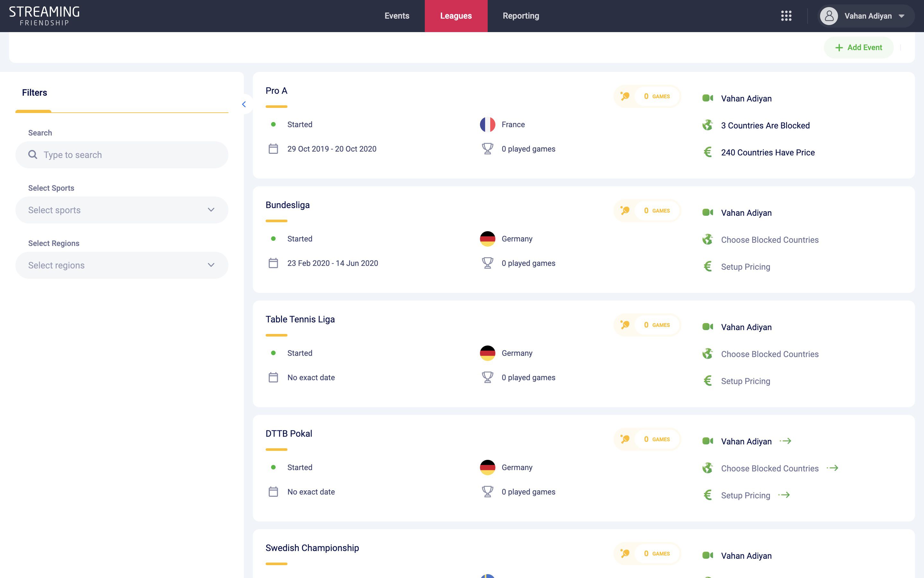Click arrow next to DTTB Pokal Setup Pricing

pyautogui.click(x=784, y=495)
